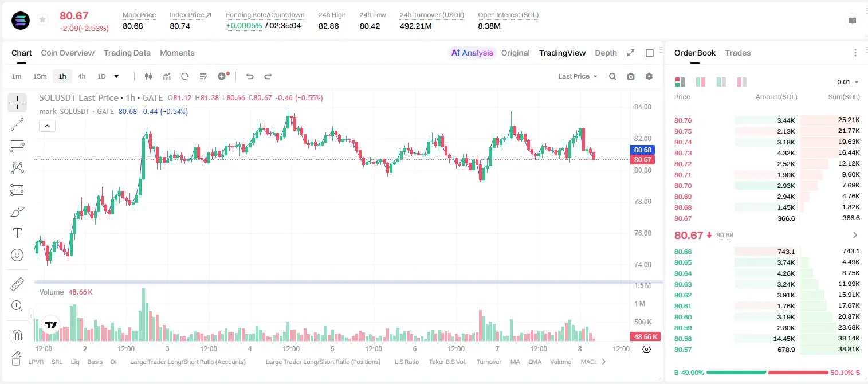868x384 pixels.
Task: Open the emoji sticker tool
Action: pos(17,255)
